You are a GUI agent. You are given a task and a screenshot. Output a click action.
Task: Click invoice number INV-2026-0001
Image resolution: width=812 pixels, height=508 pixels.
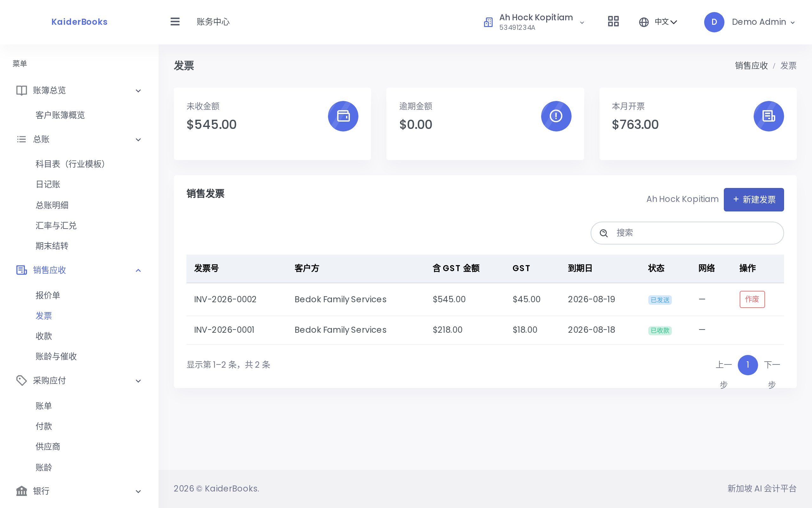(x=224, y=330)
